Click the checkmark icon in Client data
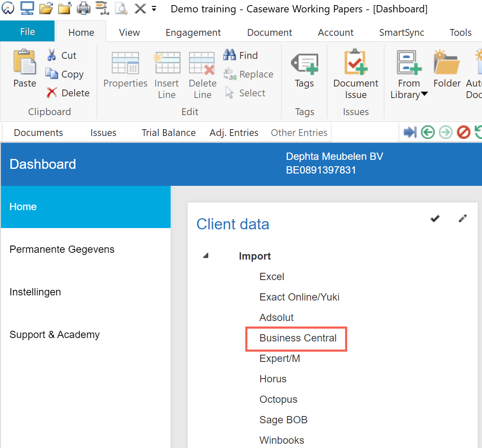The height and width of the screenshot is (448, 482). [x=435, y=219]
